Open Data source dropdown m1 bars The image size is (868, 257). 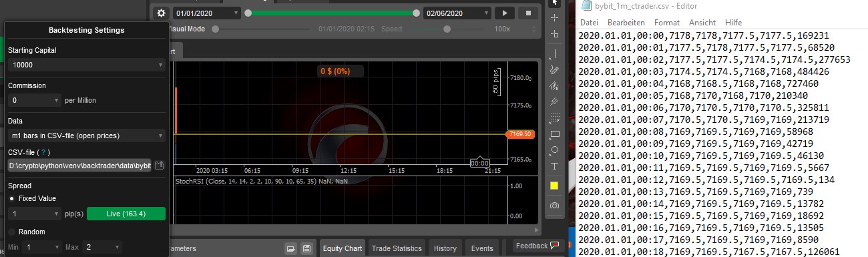coord(86,136)
